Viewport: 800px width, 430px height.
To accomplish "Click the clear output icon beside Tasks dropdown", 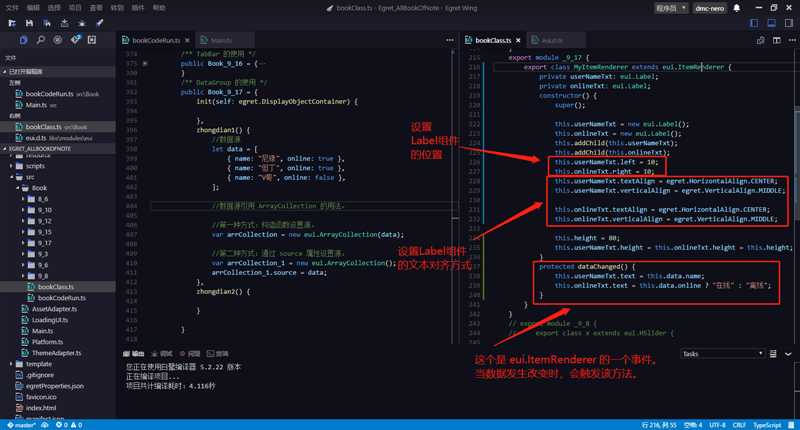I will (773, 353).
